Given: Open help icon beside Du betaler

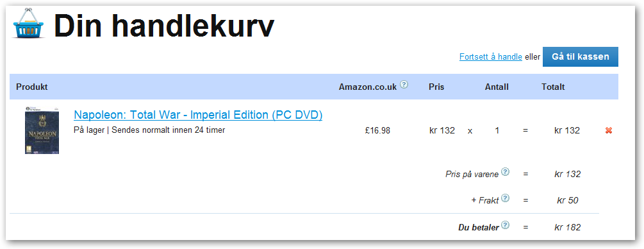Looking at the screenshot, I should point(506,225).
